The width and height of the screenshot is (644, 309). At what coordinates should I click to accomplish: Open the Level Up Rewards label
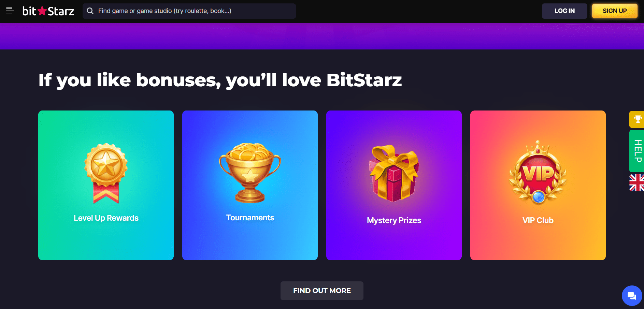point(106,218)
